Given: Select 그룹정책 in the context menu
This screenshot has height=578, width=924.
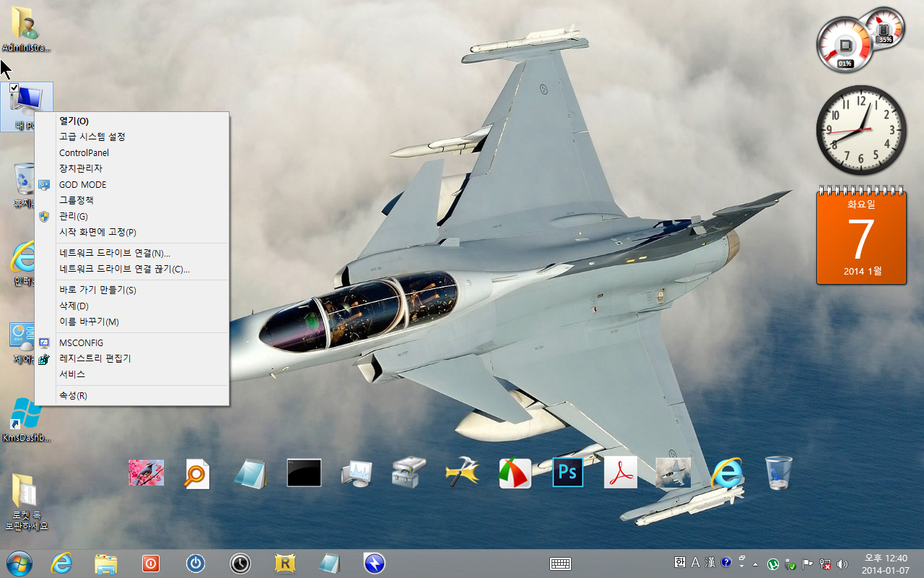Looking at the screenshot, I should point(131,200).
